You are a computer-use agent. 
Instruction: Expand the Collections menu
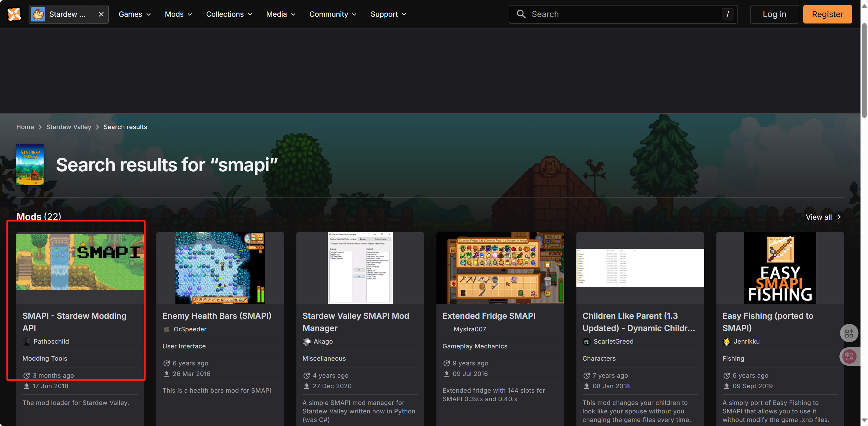tap(229, 14)
